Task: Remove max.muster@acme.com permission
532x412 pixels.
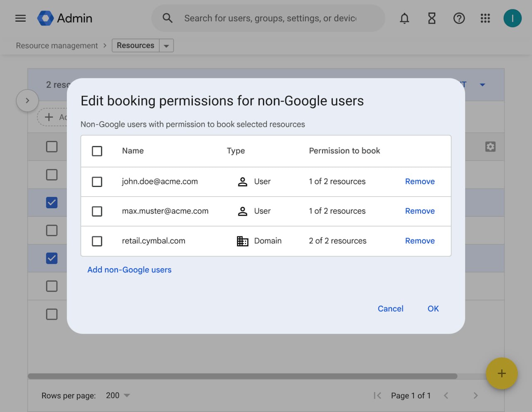Action: click(420, 211)
